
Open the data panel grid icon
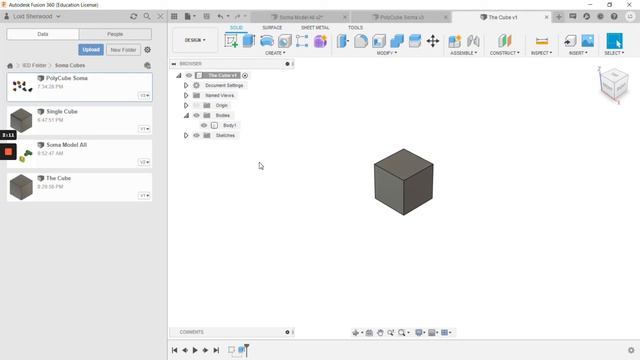[x=174, y=16]
